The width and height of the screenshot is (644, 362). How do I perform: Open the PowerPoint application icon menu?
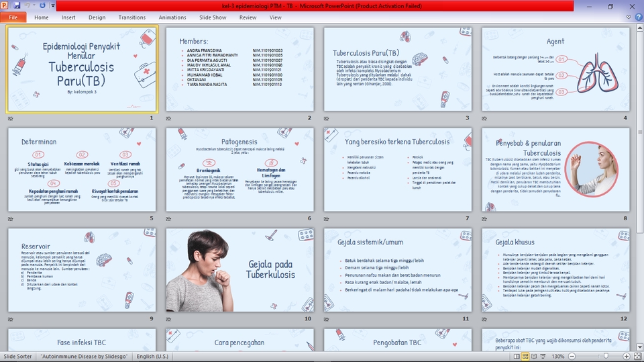(x=5, y=6)
